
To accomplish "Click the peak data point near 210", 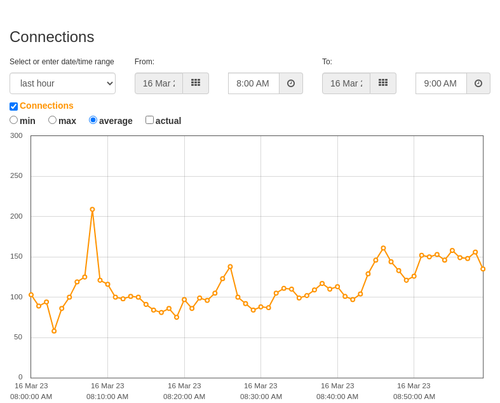I will tap(92, 209).
